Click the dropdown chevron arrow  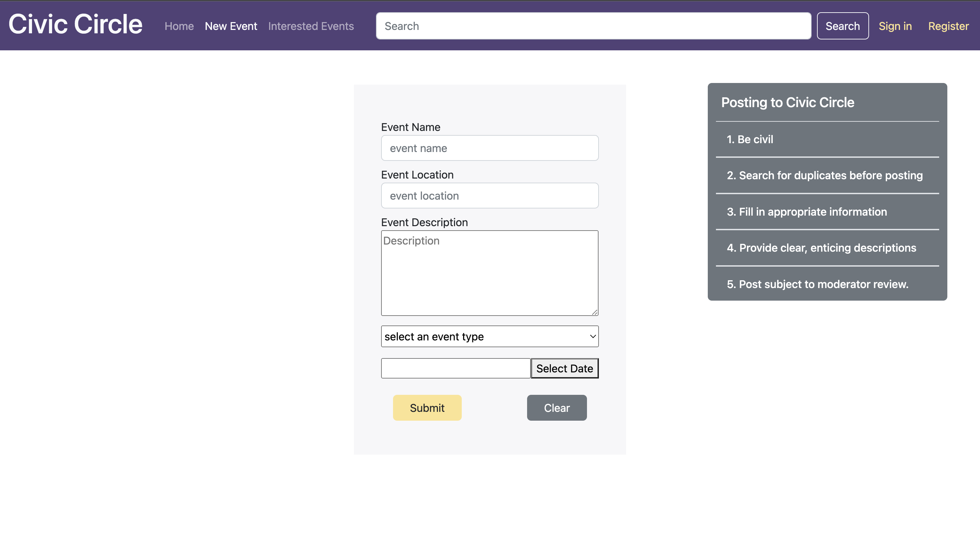click(x=592, y=336)
